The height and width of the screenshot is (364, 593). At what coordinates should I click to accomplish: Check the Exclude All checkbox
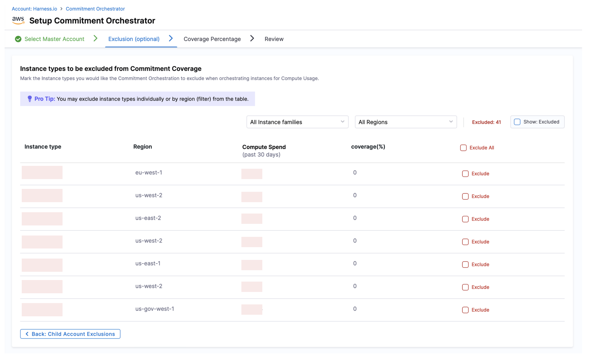(x=463, y=148)
